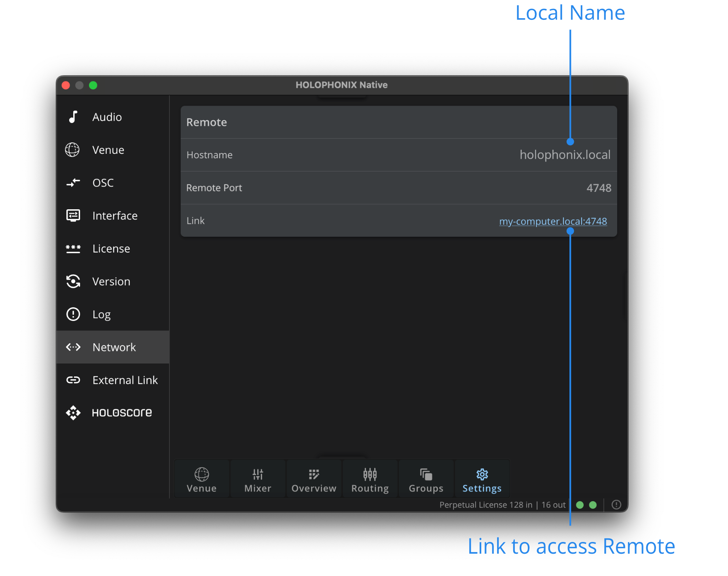Viewport: 728px width, 576px height.
Task: Click the Remote Port value 4748
Action: tap(599, 188)
